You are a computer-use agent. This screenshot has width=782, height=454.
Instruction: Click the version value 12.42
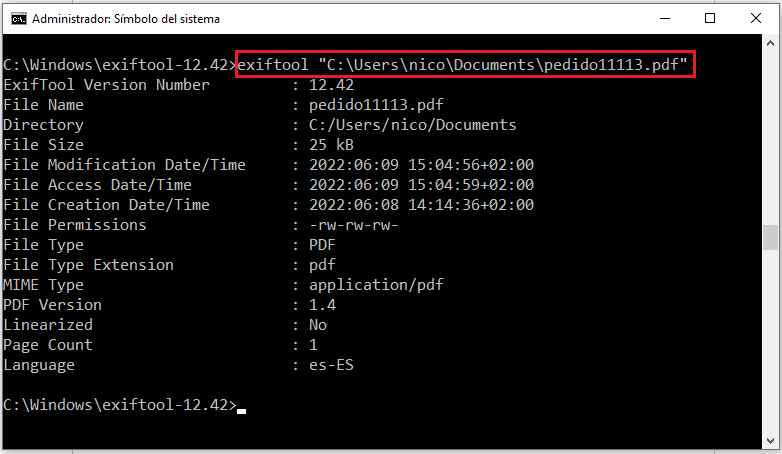(331, 85)
